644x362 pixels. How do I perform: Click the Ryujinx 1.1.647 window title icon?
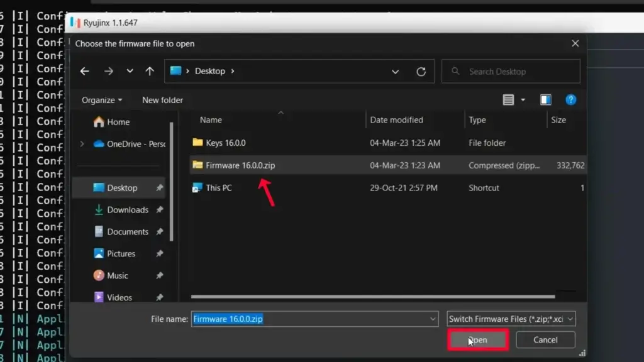pos(75,23)
